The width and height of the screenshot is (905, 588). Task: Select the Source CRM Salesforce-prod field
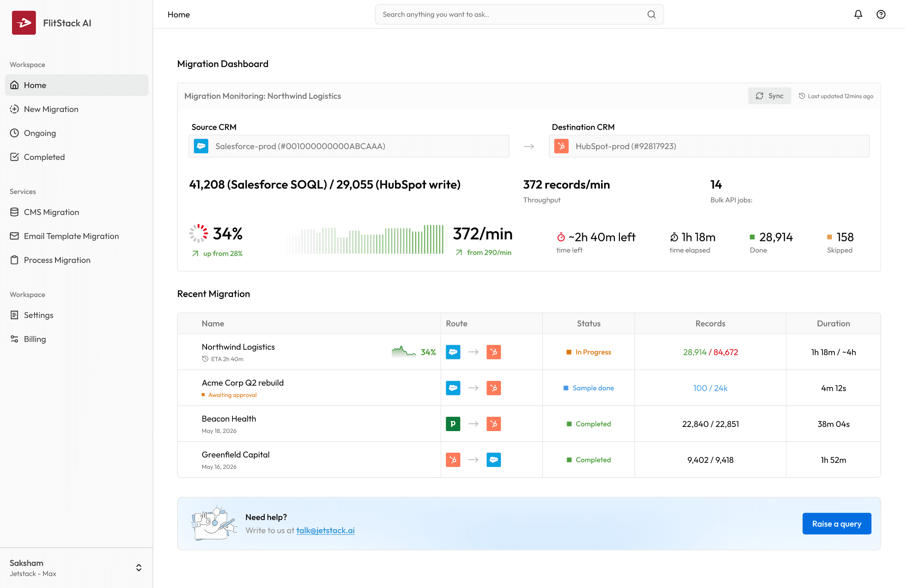coord(349,146)
